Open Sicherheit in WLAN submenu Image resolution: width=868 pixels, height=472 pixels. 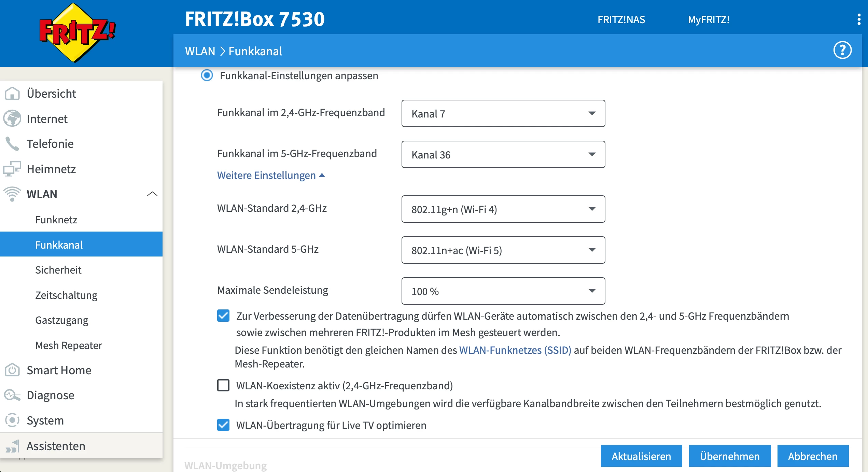(x=58, y=270)
